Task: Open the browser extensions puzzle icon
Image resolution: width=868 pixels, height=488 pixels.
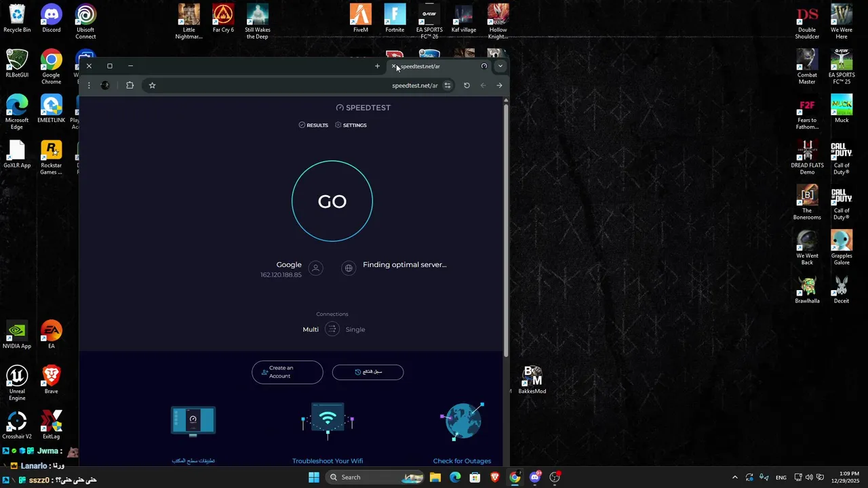Action: pos(130,85)
